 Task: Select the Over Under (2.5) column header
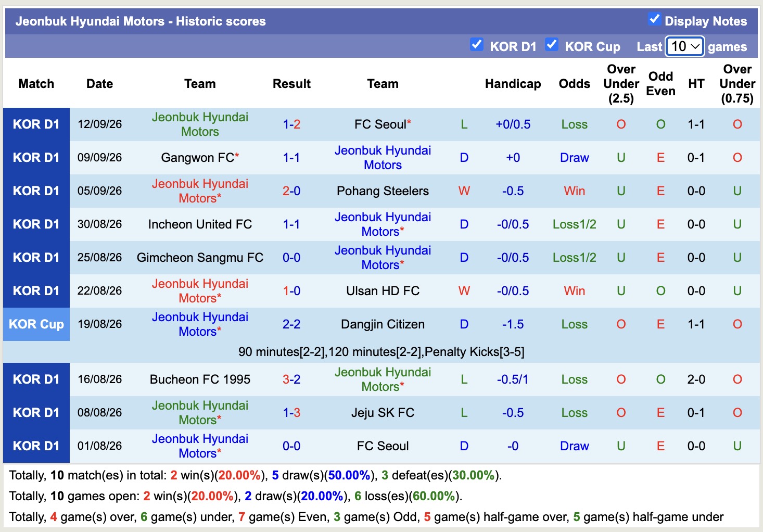pyautogui.click(x=621, y=84)
